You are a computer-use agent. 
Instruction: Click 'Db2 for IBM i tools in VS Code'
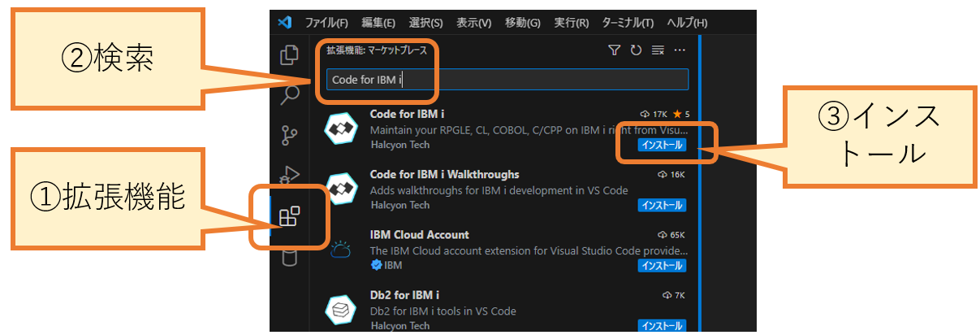pyautogui.click(x=443, y=311)
